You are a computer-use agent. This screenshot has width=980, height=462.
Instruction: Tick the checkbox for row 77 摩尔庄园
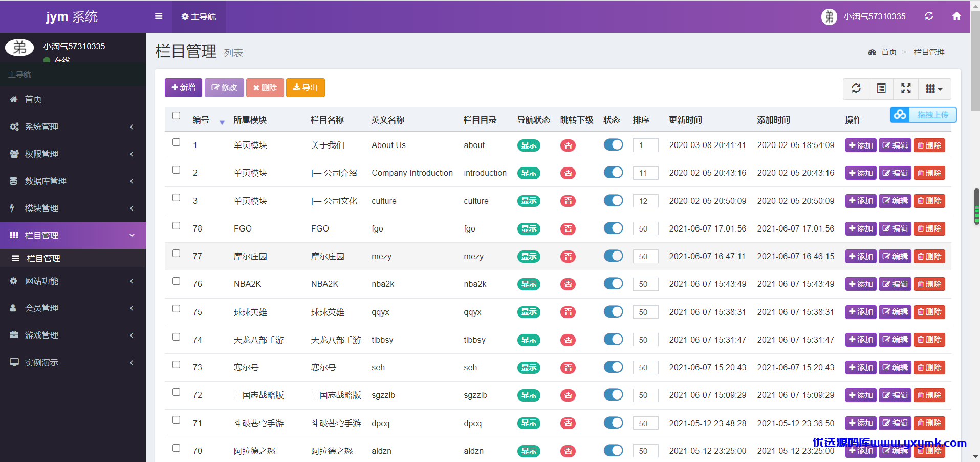[177, 254]
